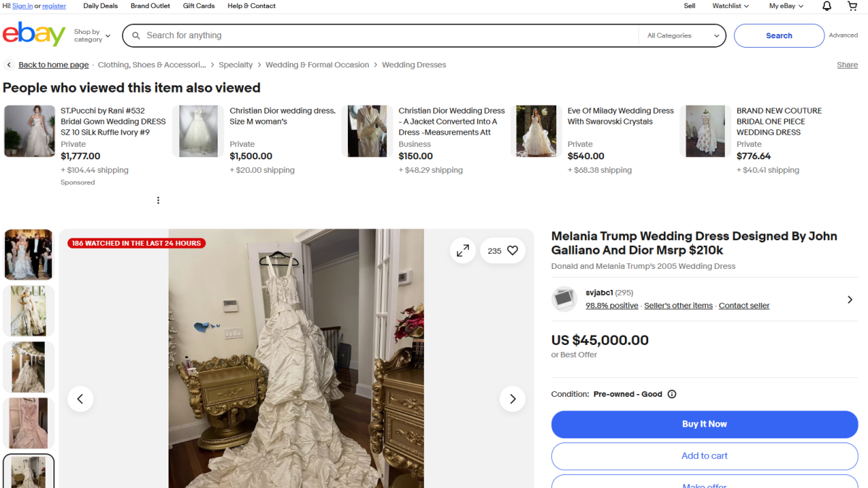Image resolution: width=868 pixels, height=488 pixels.
Task: Add the item to your watchlist heart
Action: [x=513, y=250]
